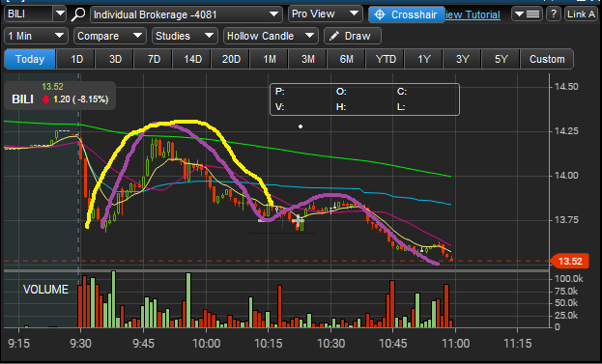Image resolution: width=602 pixels, height=364 pixels.
Task: Click the P/O/C/V/H/L data readout box
Action: (364, 99)
